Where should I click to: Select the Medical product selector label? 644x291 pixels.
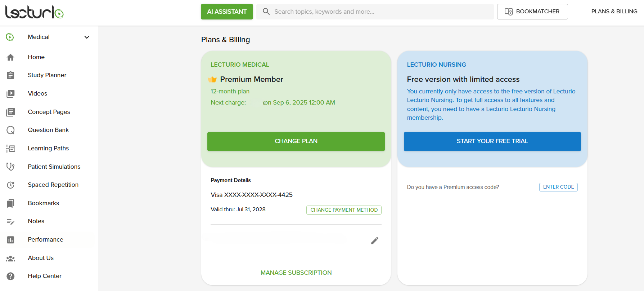(39, 37)
